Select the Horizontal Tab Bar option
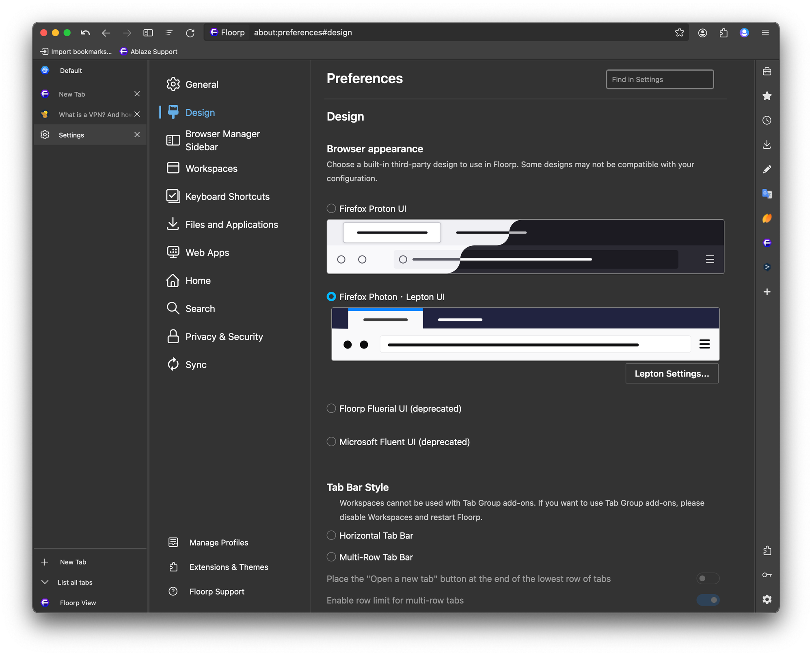This screenshot has width=812, height=656. coord(331,535)
